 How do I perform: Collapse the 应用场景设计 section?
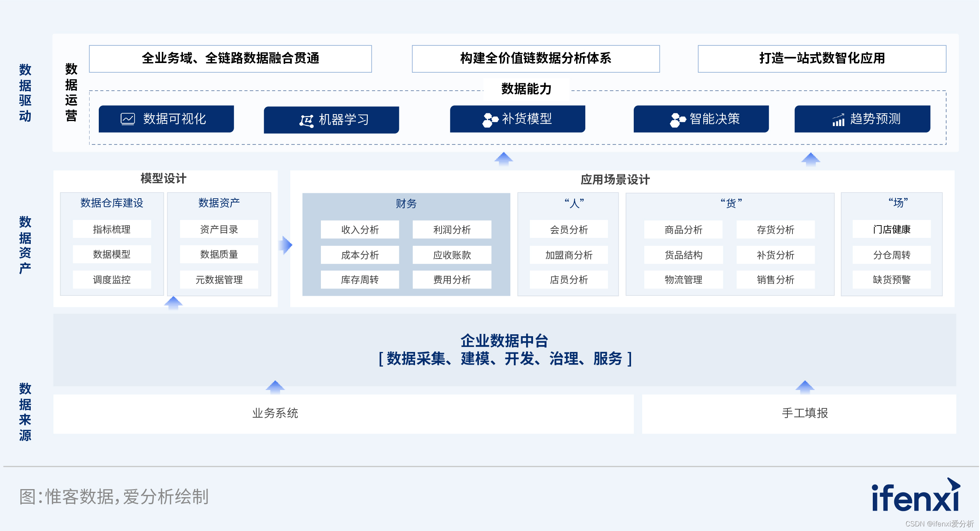coord(616,179)
